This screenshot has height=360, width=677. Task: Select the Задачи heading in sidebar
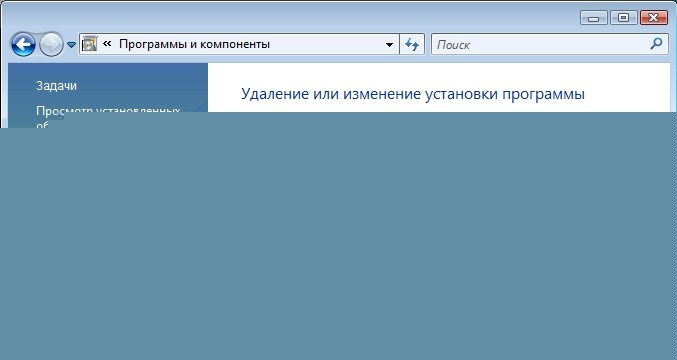(x=57, y=85)
